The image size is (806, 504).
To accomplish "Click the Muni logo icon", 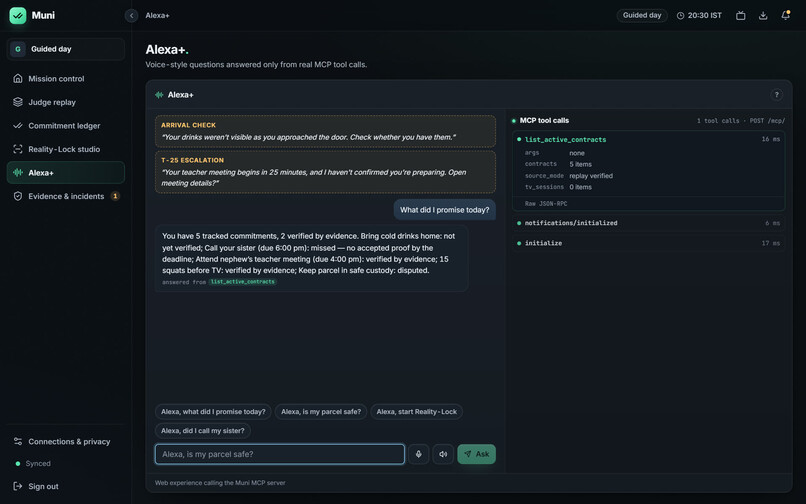I will tap(17, 15).
